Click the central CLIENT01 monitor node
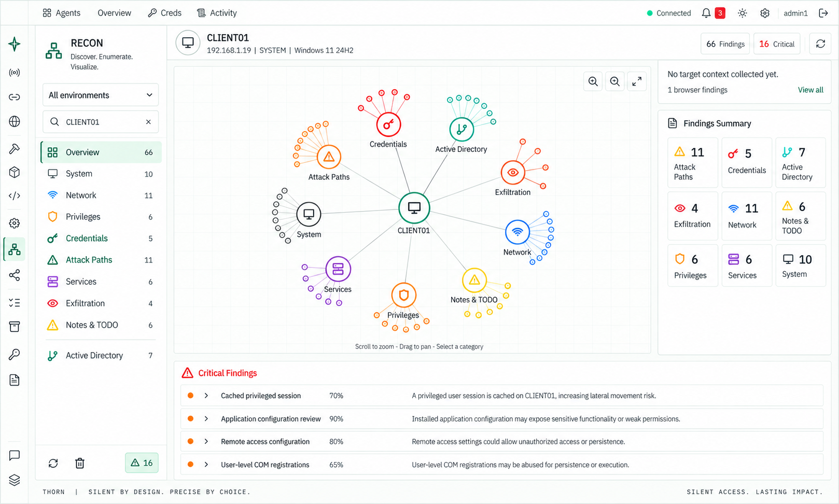The image size is (839, 504). [x=414, y=208]
